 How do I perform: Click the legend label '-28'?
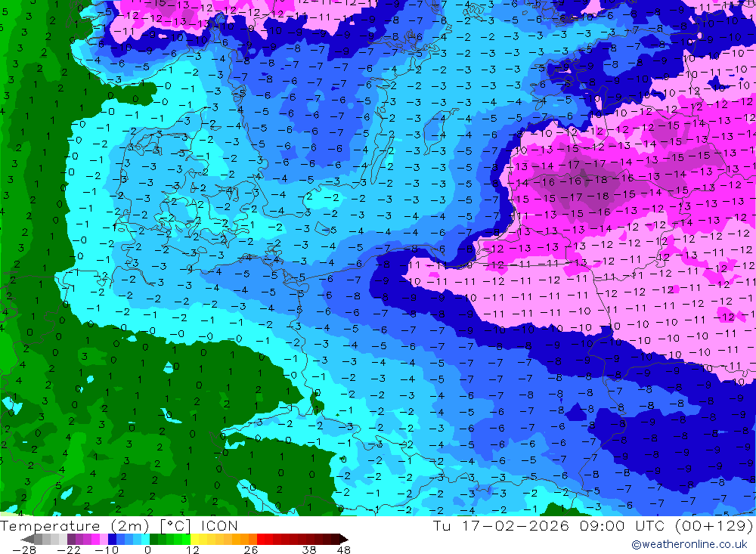(x=24, y=550)
